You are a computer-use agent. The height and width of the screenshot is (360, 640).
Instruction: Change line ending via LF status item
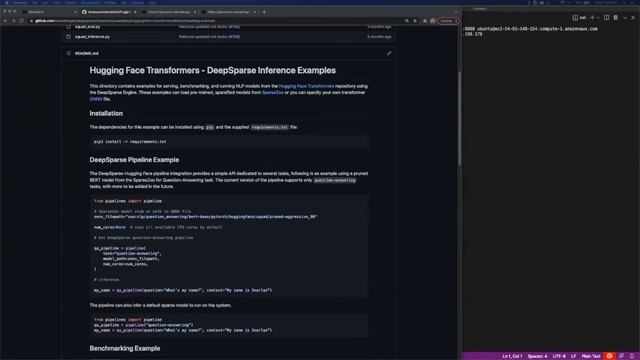[x=573, y=356]
